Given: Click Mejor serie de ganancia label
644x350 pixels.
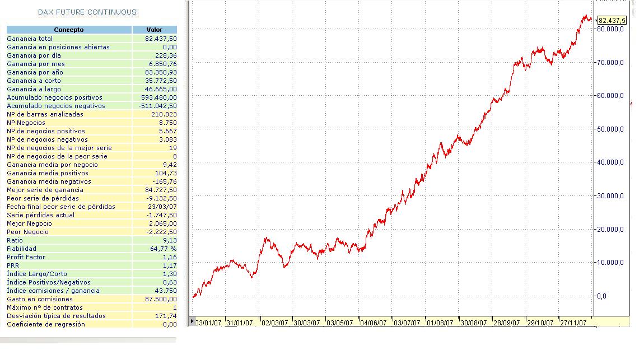Looking at the screenshot, I should coord(45,190).
